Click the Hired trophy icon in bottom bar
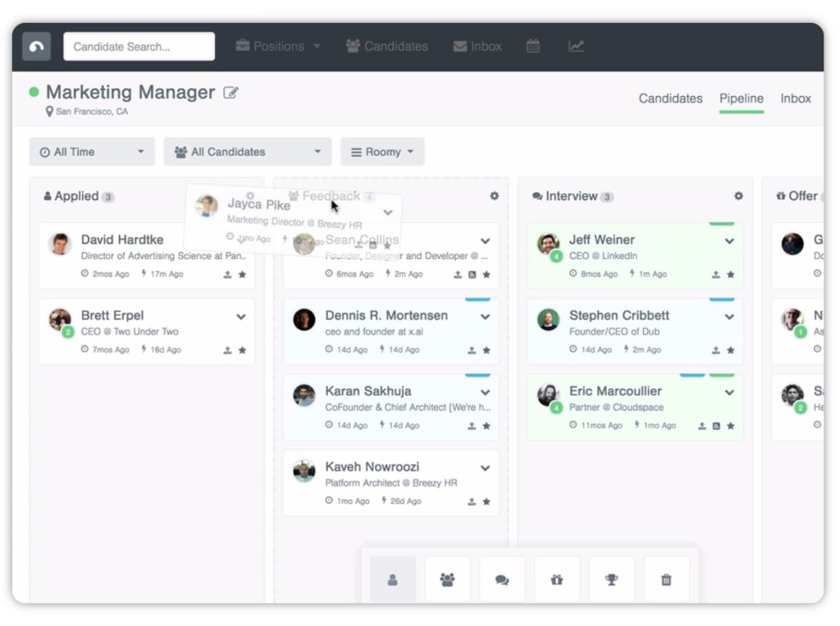 (612, 579)
